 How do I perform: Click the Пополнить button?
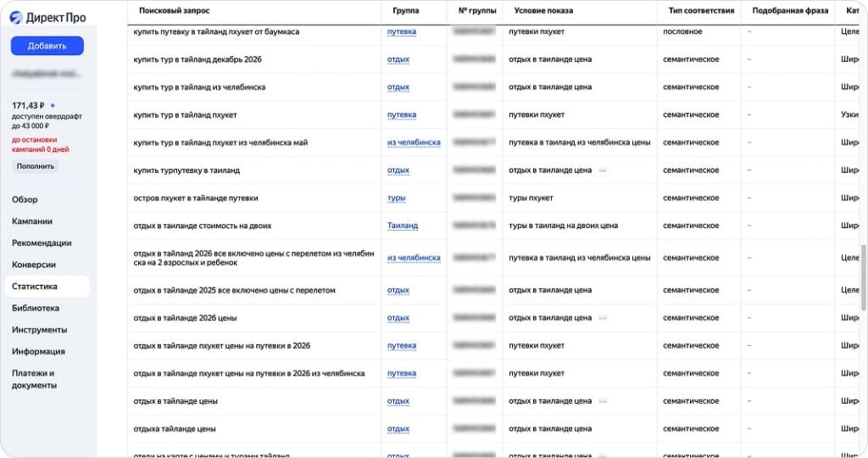click(x=35, y=166)
